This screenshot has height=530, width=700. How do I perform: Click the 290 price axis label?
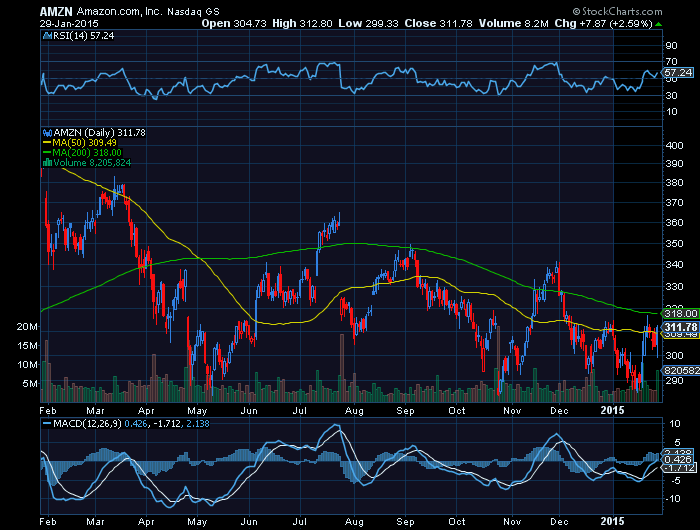tap(674, 380)
